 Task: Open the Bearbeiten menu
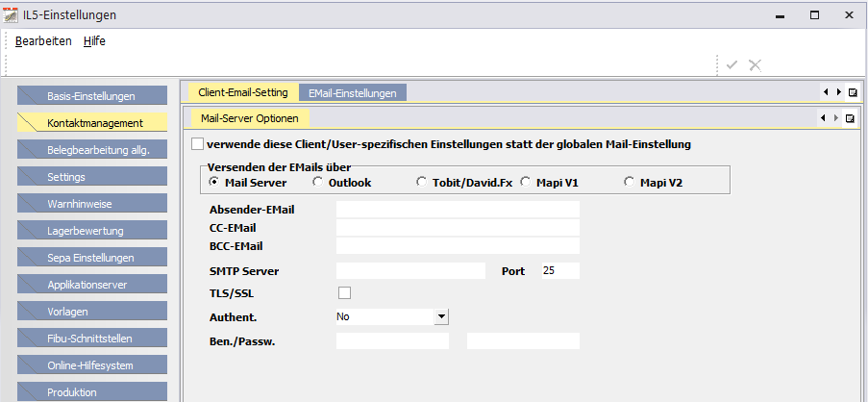pos(43,41)
